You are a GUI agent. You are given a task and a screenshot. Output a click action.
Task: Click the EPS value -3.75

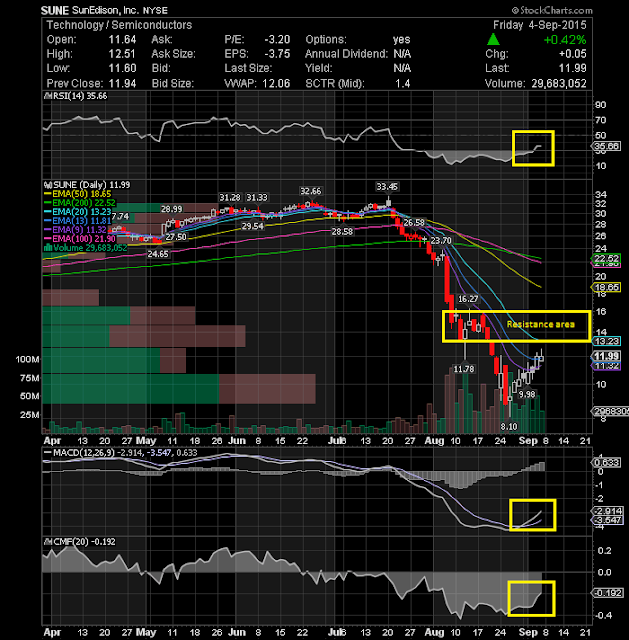[277, 54]
